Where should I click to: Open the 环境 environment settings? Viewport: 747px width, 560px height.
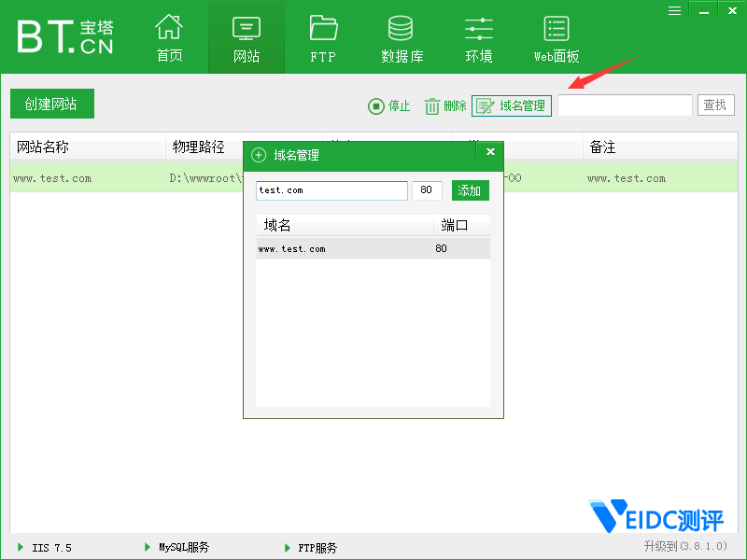478,39
